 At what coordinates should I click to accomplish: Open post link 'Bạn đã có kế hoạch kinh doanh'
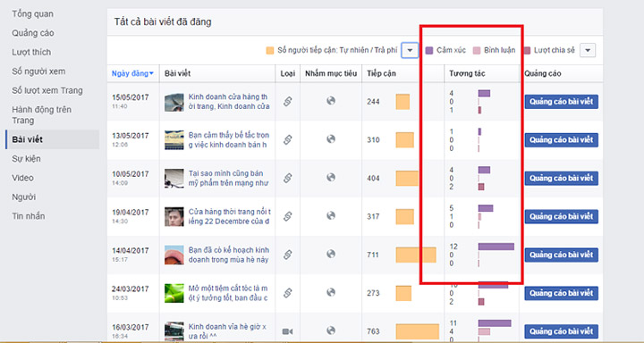(x=229, y=255)
